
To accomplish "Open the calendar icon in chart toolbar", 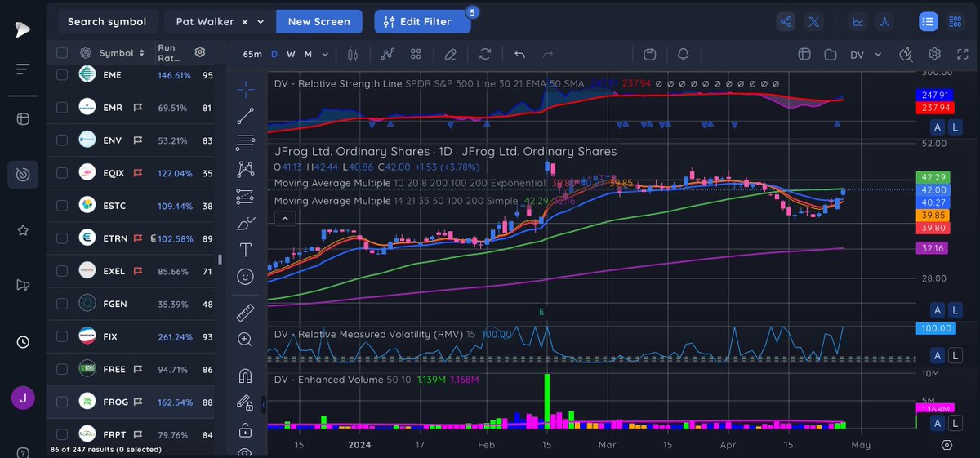I will 650,54.
